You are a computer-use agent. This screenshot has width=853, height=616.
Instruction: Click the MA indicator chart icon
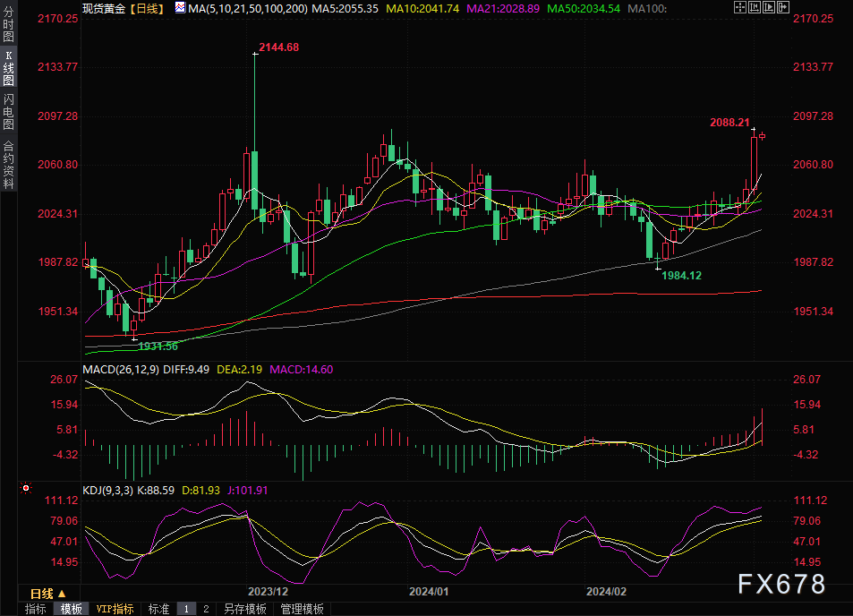[181, 7]
